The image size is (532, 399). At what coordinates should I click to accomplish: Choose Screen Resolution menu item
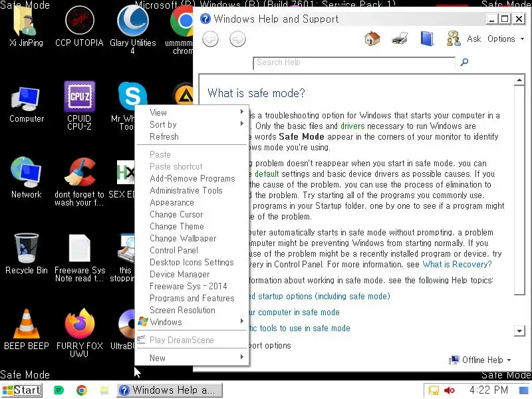point(192,310)
